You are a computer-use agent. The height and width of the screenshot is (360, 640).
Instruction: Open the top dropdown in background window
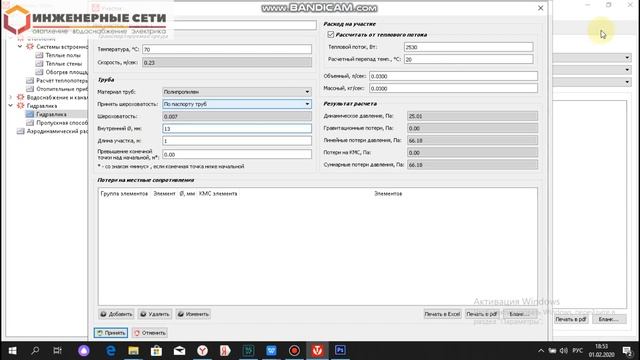tap(627, 58)
